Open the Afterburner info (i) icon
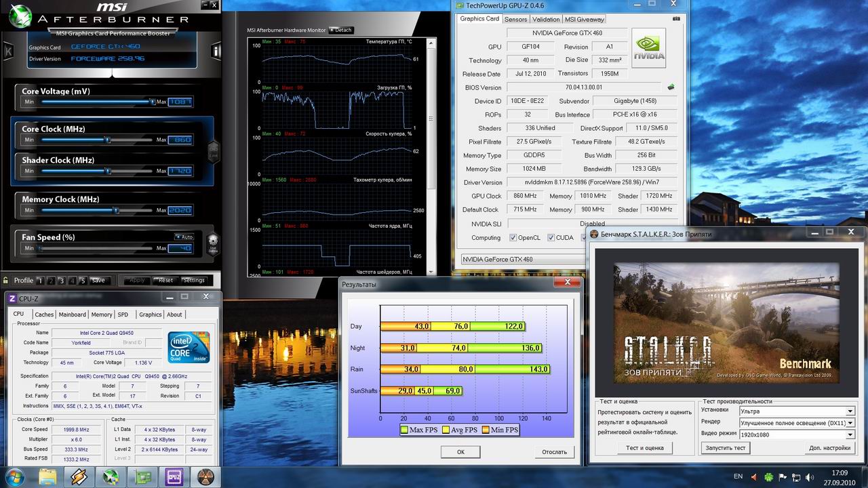 (216, 52)
